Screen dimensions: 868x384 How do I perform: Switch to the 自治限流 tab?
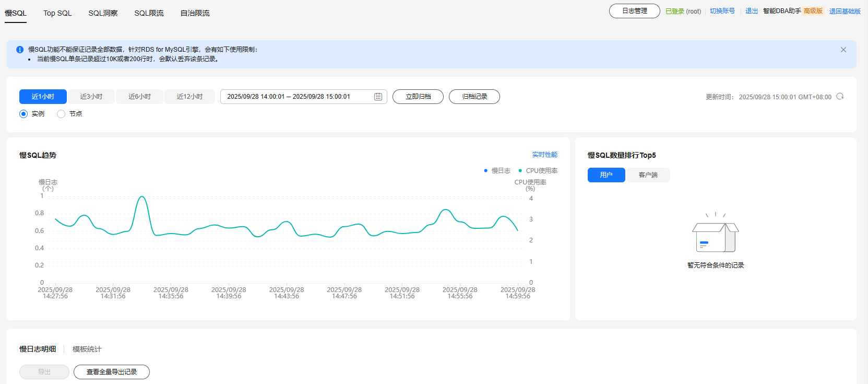(x=195, y=13)
